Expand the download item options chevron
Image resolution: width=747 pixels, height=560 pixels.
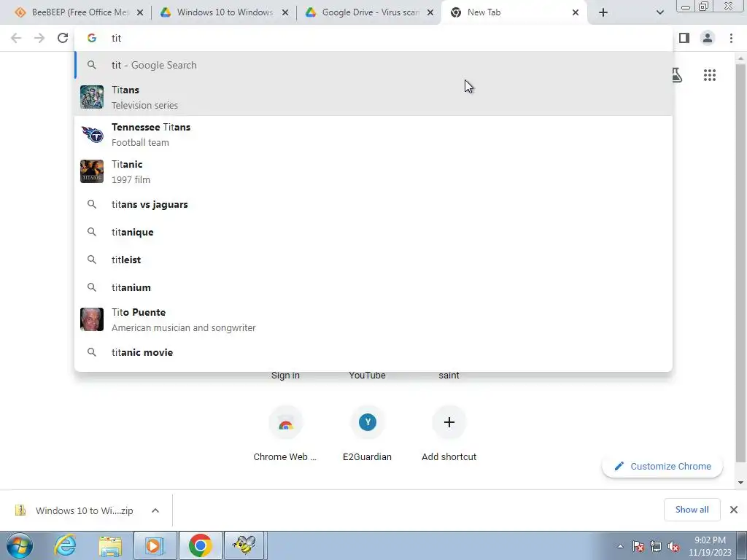tap(155, 510)
